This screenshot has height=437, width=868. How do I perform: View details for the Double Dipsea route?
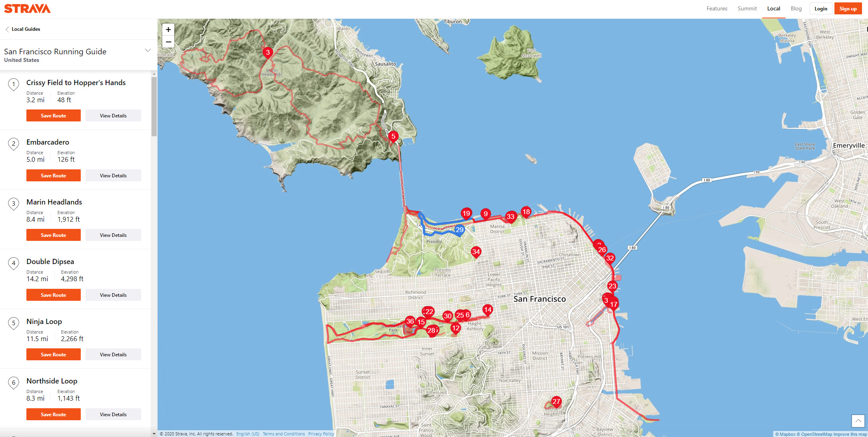113,295
